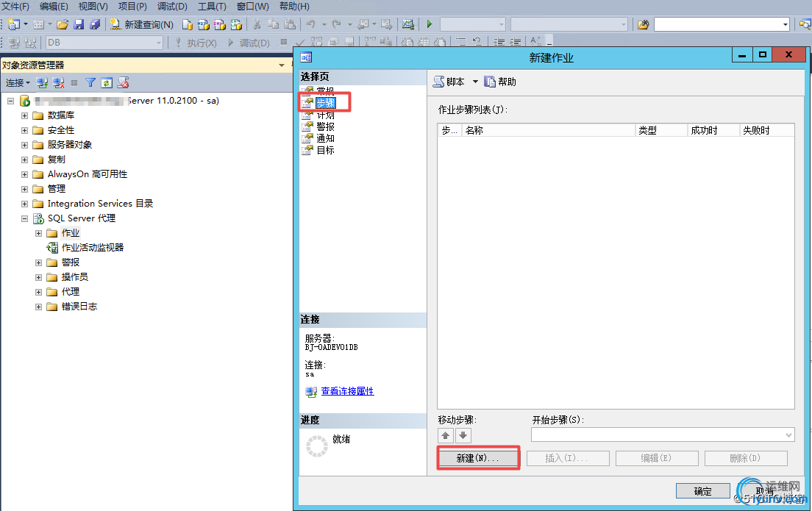The image size is (812, 511).
Task: Click the green Start debugging arrow
Action: pos(430,24)
